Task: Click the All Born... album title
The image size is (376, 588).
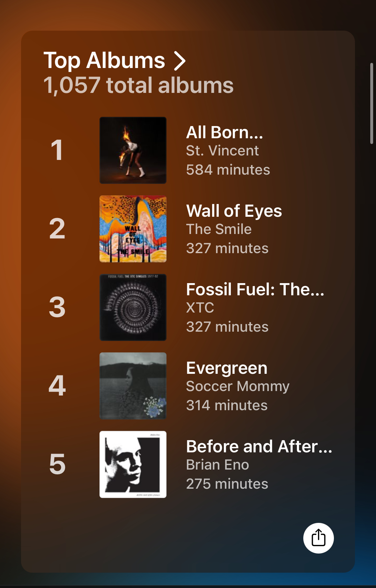Action: (225, 132)
